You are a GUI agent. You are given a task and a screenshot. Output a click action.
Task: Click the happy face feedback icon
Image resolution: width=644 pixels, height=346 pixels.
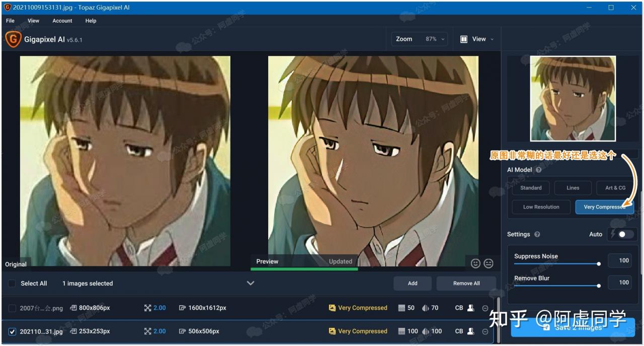pyautogui.click(x=475, y=263)
